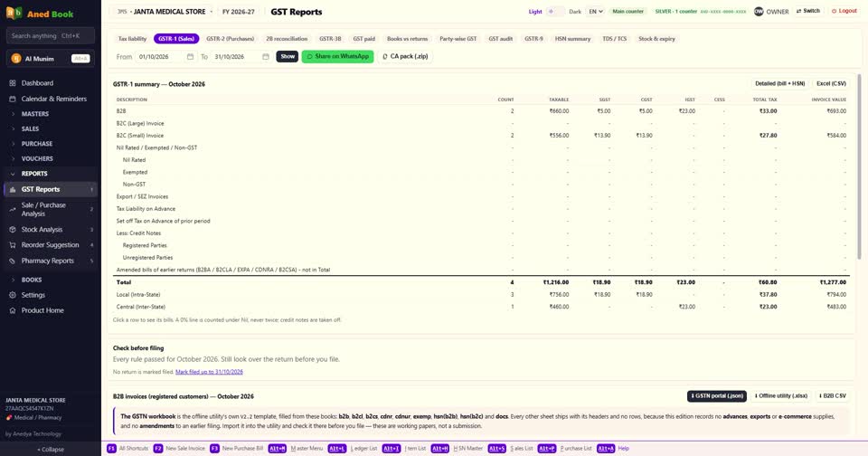Screen dimensions: 868x456
Task: Switch to the GSTR-3B tab
Action: pyautogui.click(x=330, y=39)
